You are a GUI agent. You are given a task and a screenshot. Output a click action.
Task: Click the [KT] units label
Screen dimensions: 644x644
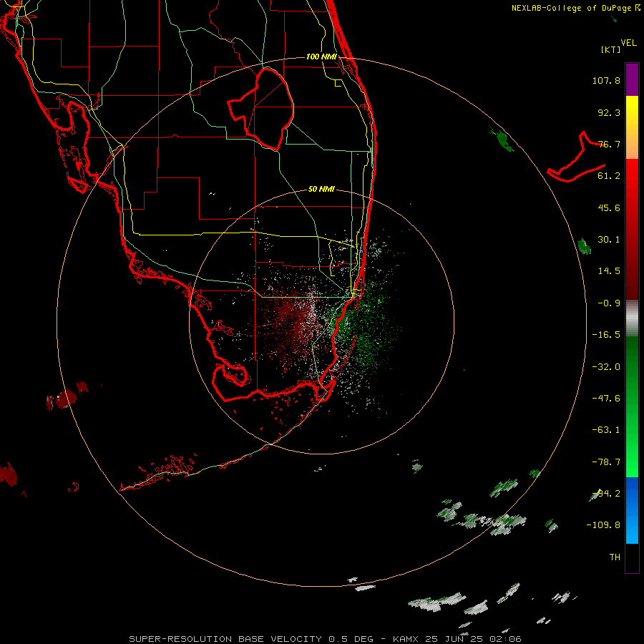pos(610,49)
